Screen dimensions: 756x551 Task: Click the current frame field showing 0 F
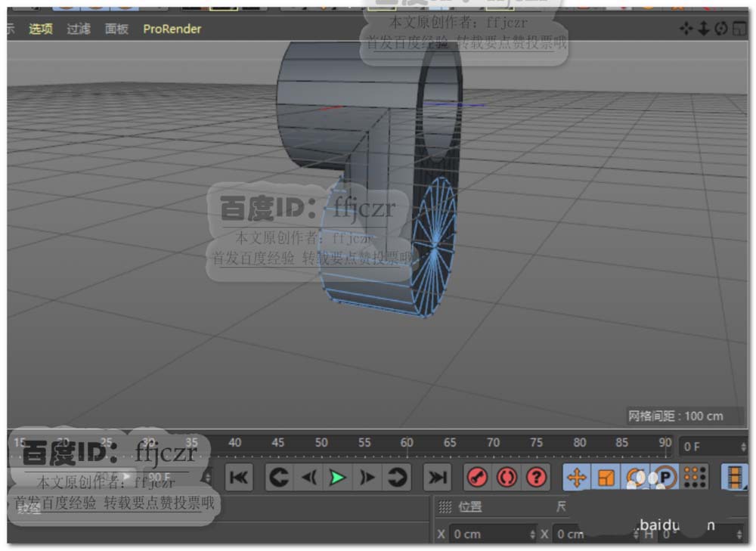pyautogui.click(x=709, y=447)
